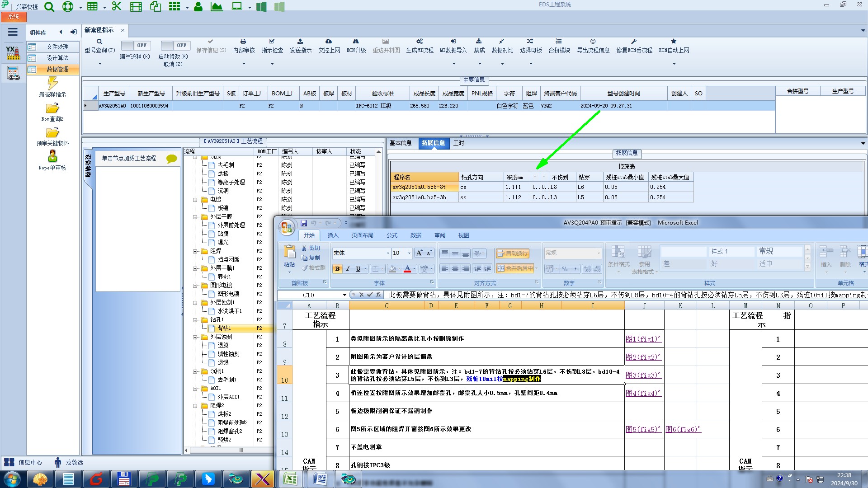Open the Excel 页面布局 ribbon tab

[x=362, y=235]
